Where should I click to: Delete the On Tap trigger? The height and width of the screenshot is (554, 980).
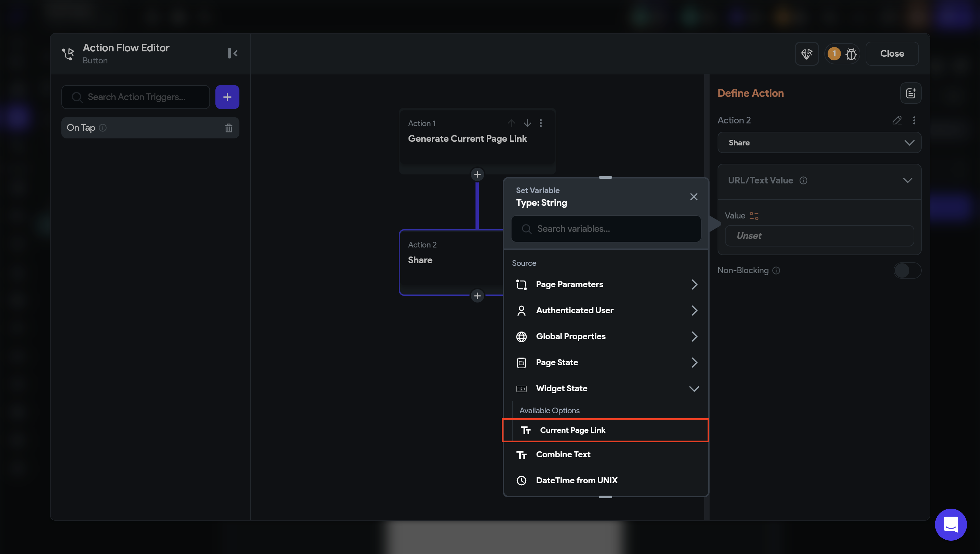tap(228, 128)
